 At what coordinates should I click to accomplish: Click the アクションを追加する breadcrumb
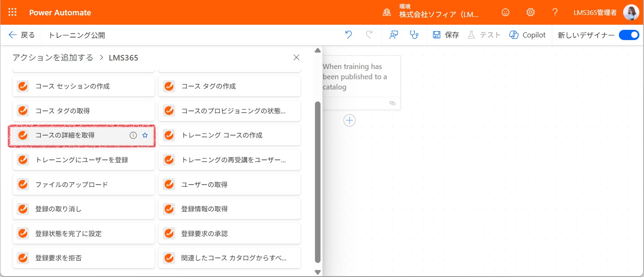pyautogui.click(x=53, y=58)
